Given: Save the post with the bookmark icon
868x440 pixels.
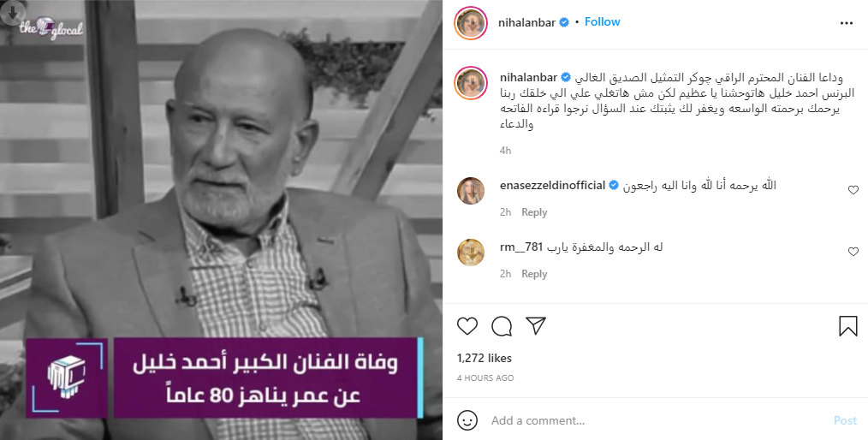Looking at the screenshot, I should tap(847, 326).
